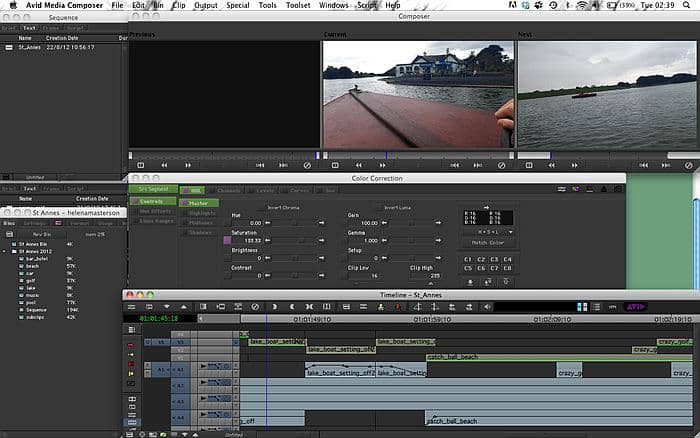Decrease Gamma with the left arrow
The height and width of the screenshot is (438, 700).
[384, 241]
